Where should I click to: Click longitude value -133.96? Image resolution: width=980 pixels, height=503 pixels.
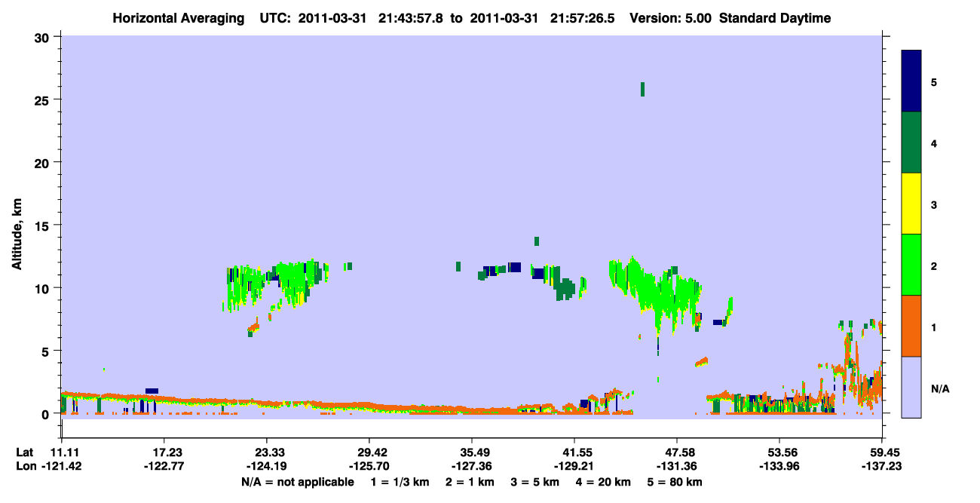(x=779, y=466)
